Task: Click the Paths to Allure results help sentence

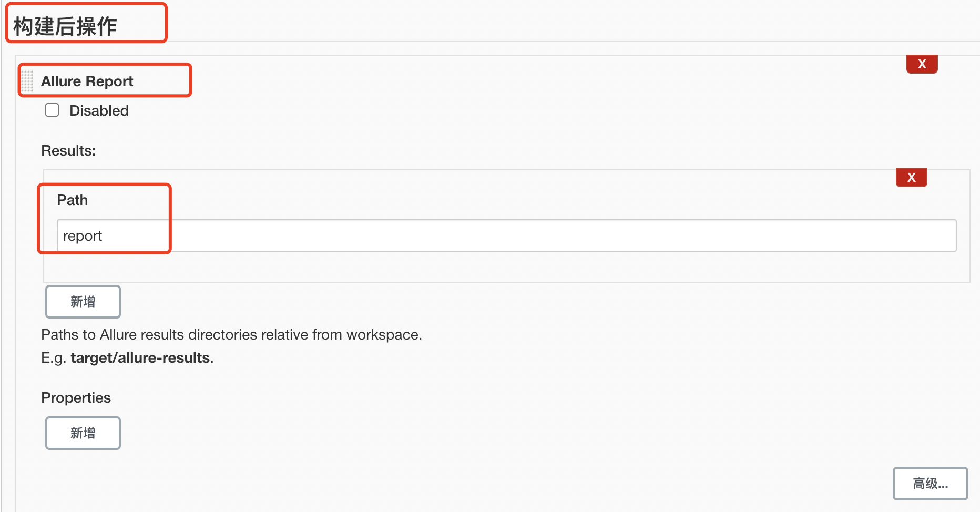Action: pos(231,335)
